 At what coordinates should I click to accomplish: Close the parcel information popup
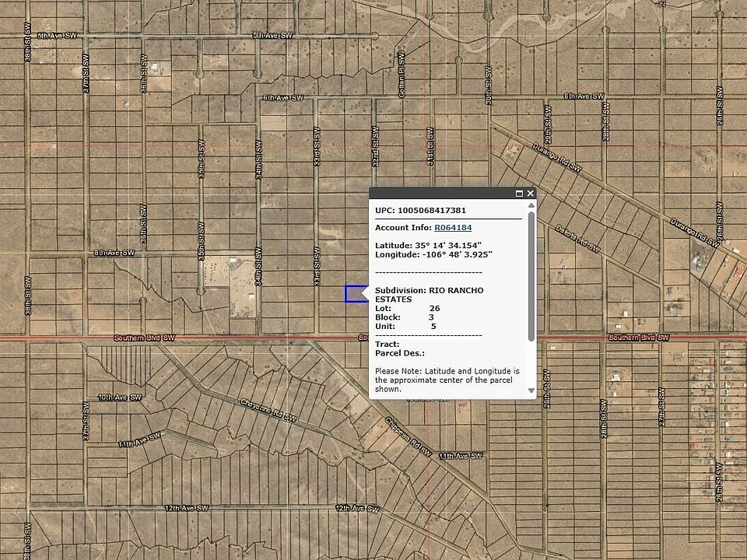[530, 192]
